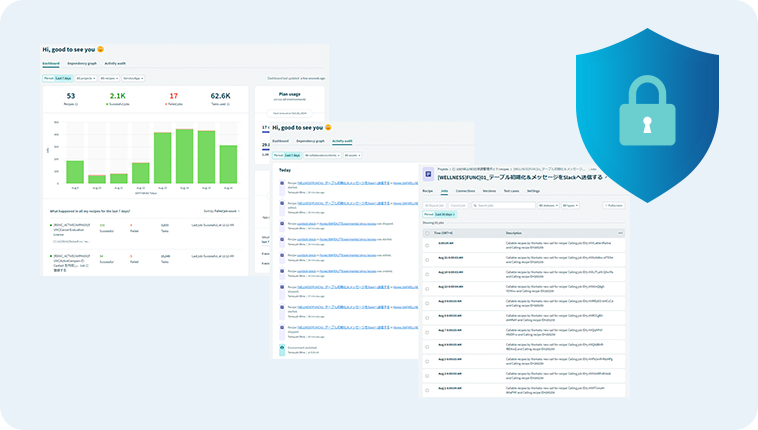Open the first recipe link under Today
This screenshot has height=430, width=758.
pyautogui.click(x=343, y=183)
